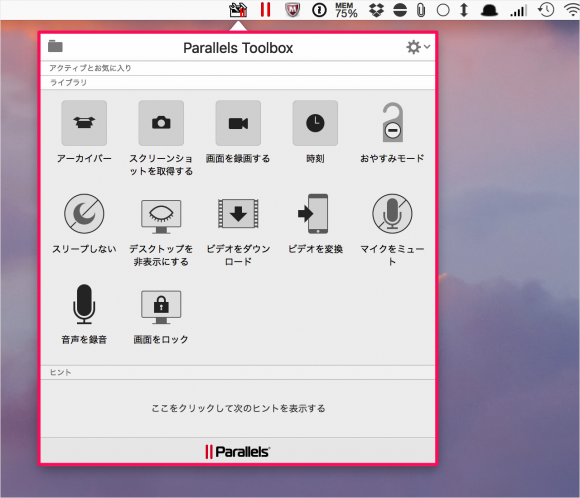Viewport: 580px width, 498px height.
Task: Click the hint text to show next tip
Action: click(238, 408)
